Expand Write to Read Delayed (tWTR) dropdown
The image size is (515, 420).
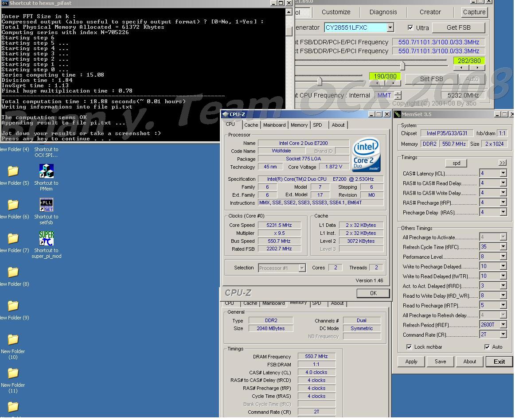503,276
